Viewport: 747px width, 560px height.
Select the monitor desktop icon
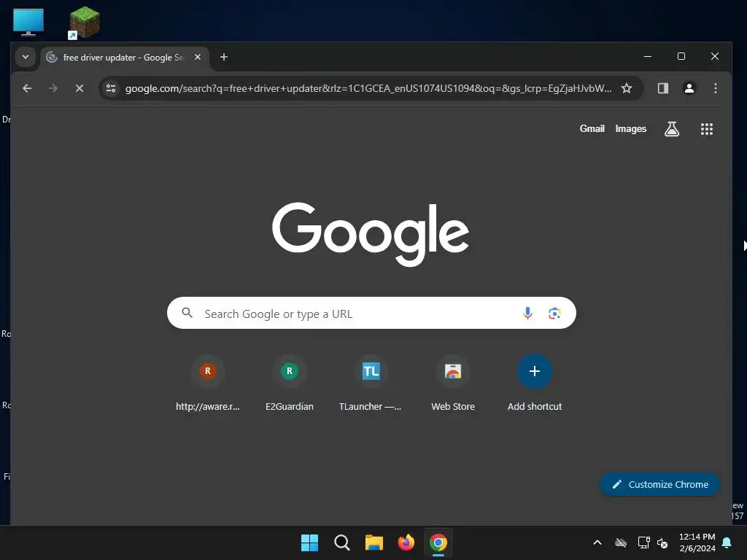point(28,22)
